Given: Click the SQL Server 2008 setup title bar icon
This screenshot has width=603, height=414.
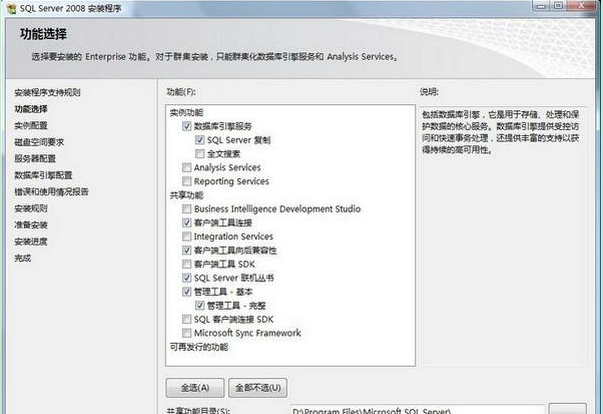Looking at the screenshot, I should click(x=12, y=8).
